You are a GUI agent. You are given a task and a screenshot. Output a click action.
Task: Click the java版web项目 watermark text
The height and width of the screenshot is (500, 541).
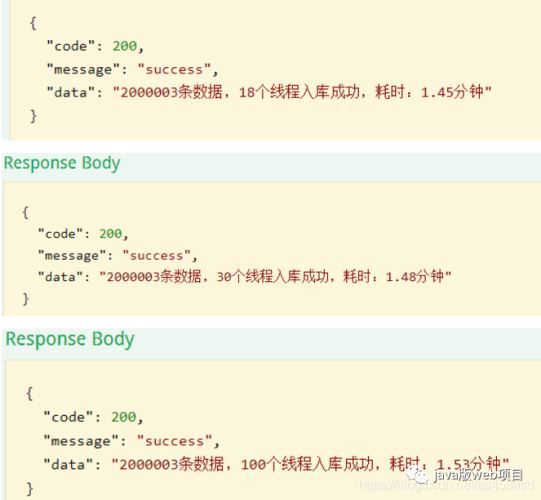[479, 475]
